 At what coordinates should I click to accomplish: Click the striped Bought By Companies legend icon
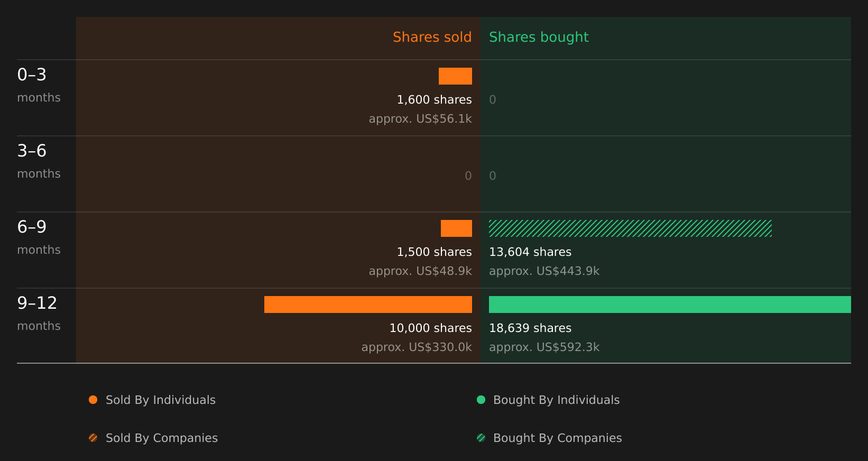pyautogui.click(x=481, y=438)
